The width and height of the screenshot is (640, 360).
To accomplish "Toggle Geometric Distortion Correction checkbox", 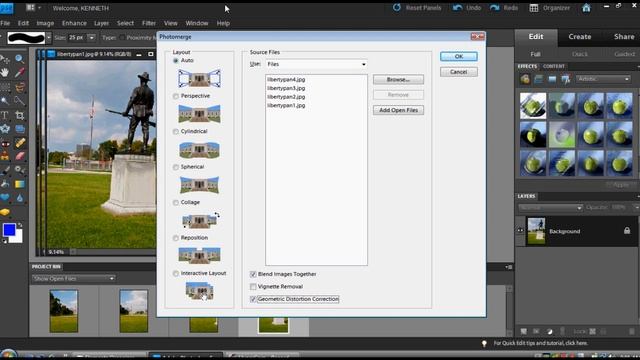I will click(253, 299).
